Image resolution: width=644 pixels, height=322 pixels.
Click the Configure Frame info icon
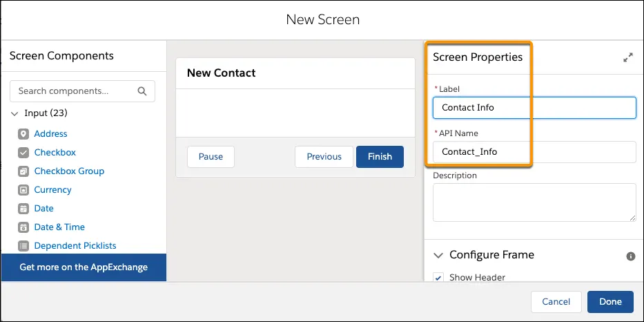tap(630, 256)
